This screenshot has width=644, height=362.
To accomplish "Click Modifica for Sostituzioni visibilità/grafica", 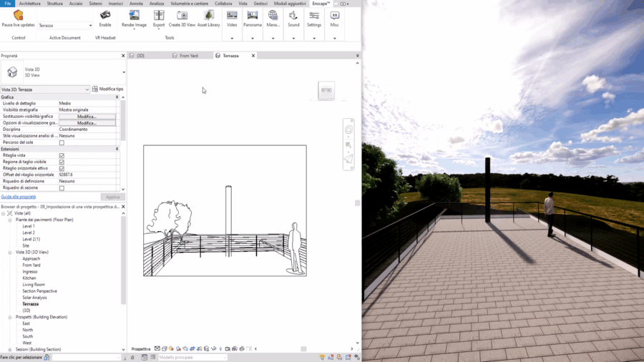I will tap(87, 117).
